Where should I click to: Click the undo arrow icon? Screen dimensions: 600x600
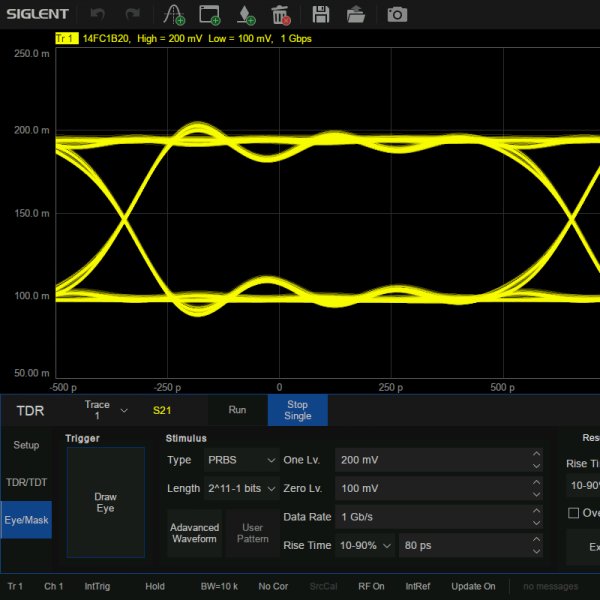point(97,14)
